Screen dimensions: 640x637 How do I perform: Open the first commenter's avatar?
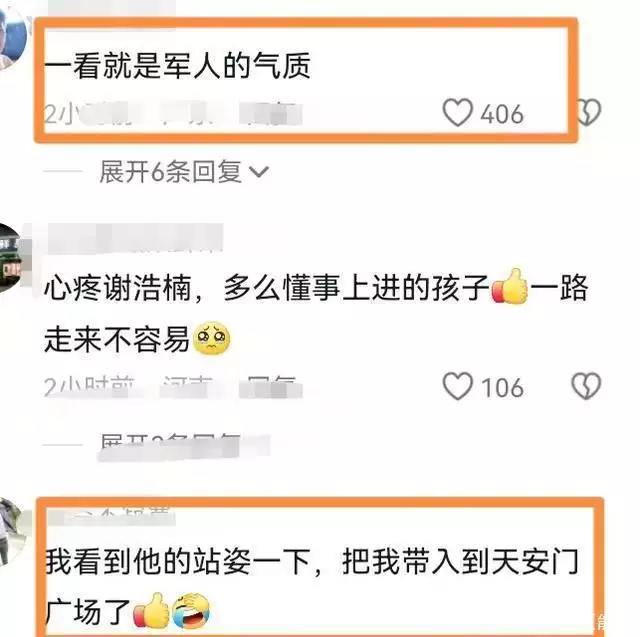10,39
